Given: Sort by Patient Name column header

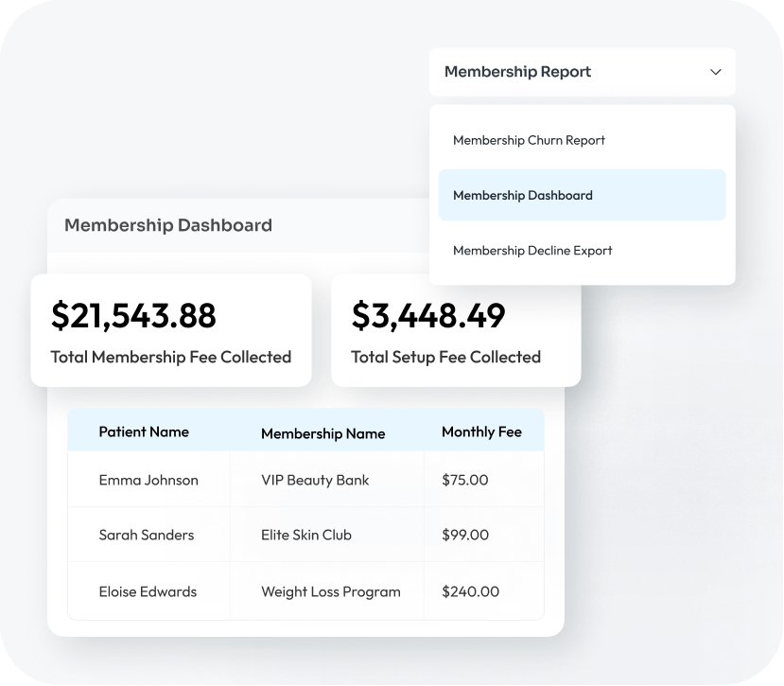Looking at the screenshot, I should 144,431.
